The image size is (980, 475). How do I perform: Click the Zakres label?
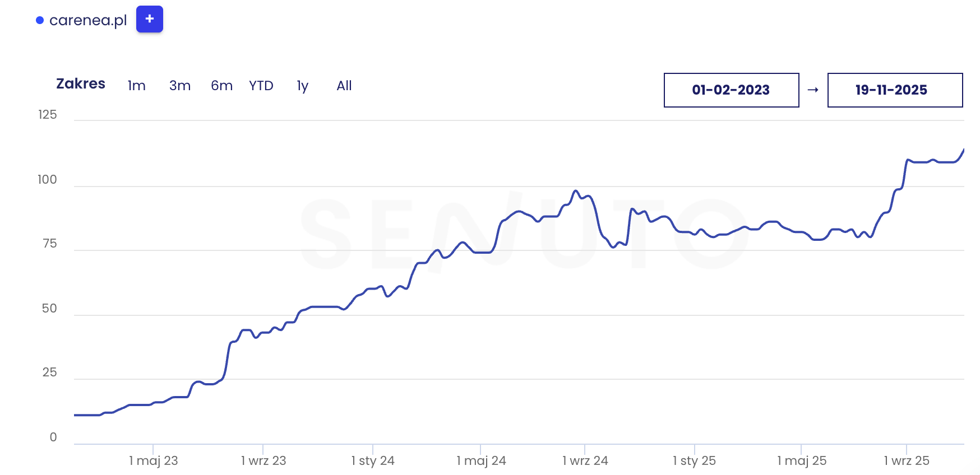pyautogui.click(x=81, y=84)
